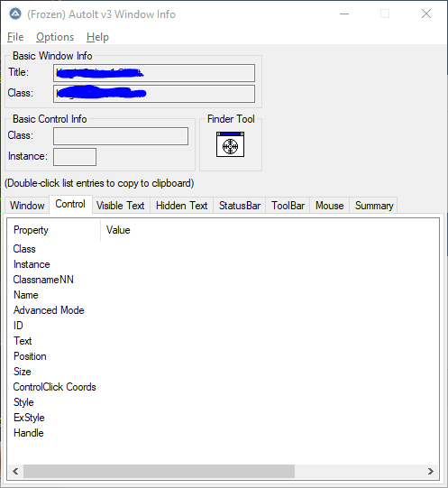This screenshot has height=488, width=448.
Task: Switch to the Window tab
Action: click(27, 206)
